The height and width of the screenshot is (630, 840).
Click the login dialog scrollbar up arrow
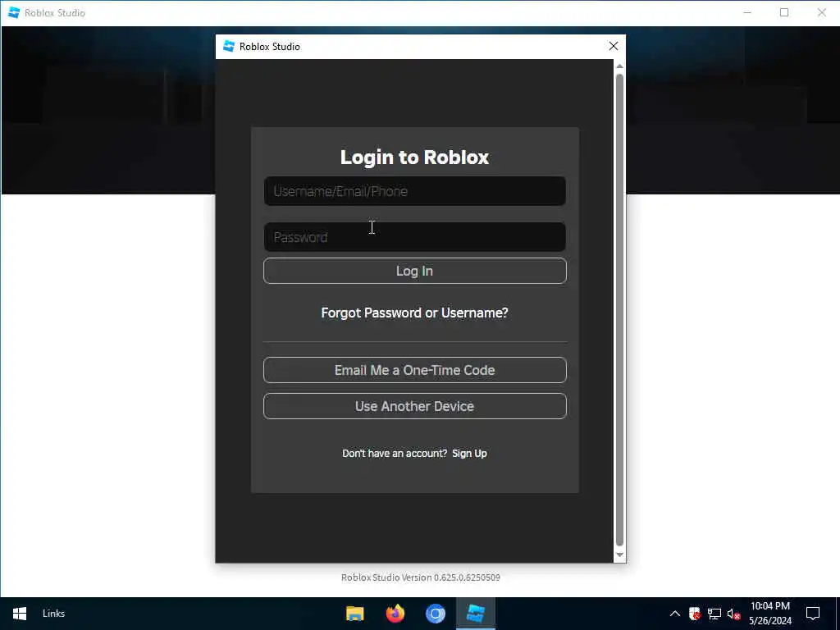pos(620,66)
